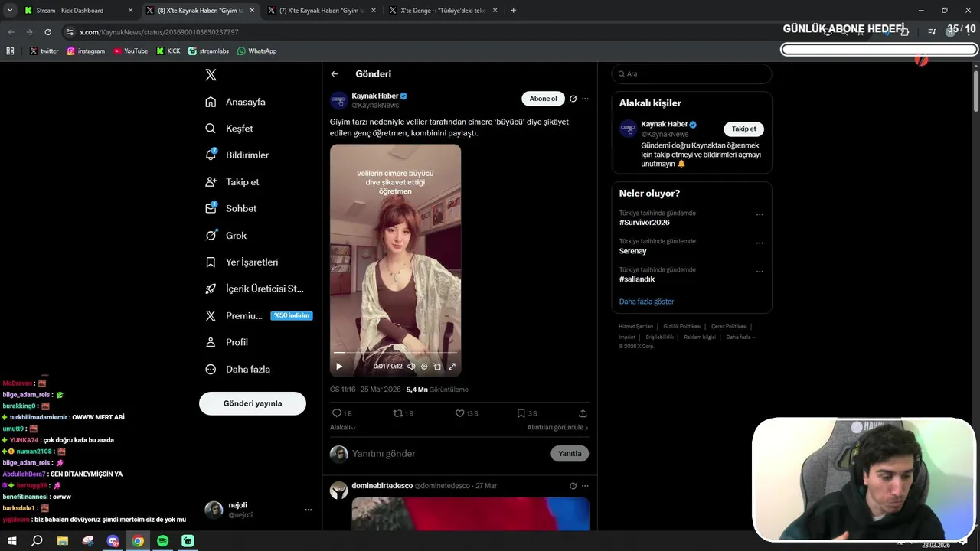Click the Grok icon on Kaynak Haber post
Image resolution: width=980 pixels, height=551 pixels.
pyautogui.click(x=573, y=99)
